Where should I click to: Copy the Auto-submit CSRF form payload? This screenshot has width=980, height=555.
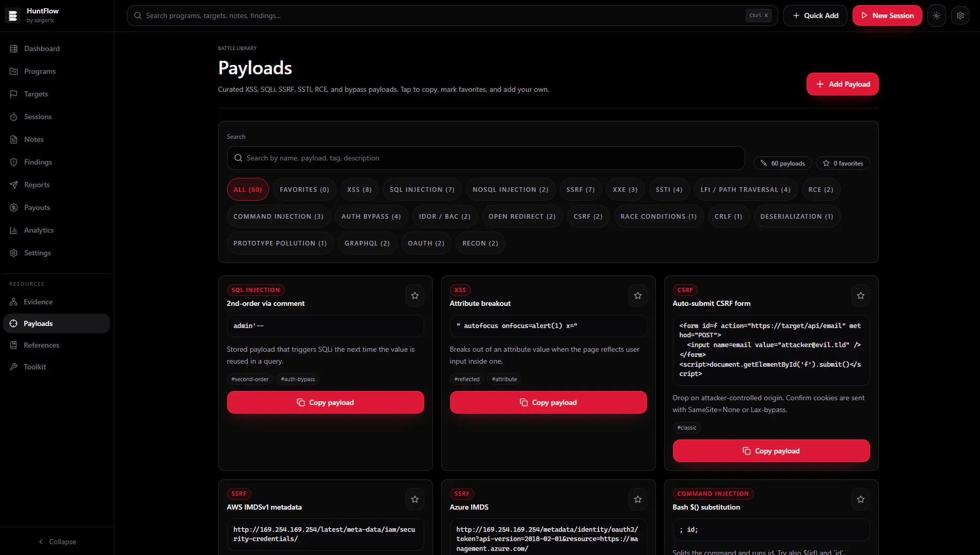tap(771, 451)
